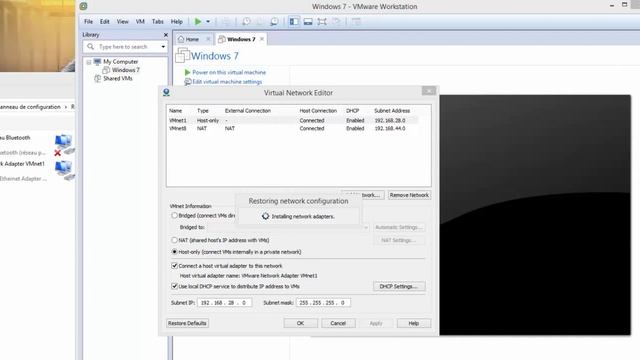Open the VM menu
Screen dimensions: 640x360
(140, 22)
